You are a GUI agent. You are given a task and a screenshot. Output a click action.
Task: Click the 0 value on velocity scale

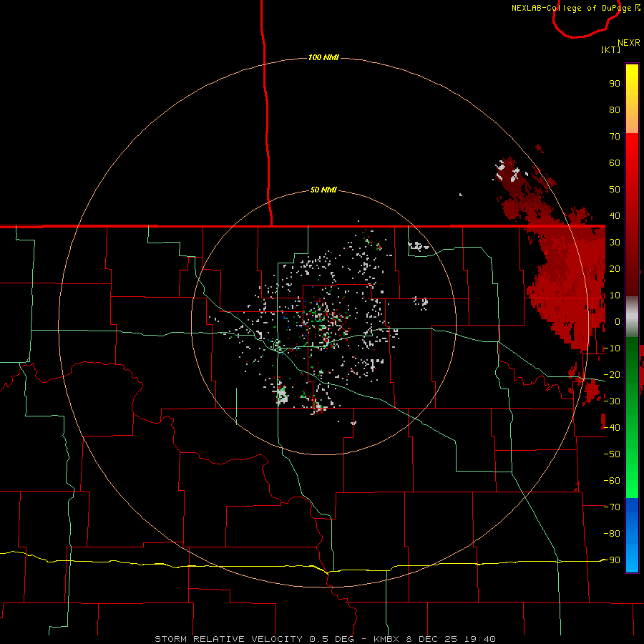click(x=618, y=321)
